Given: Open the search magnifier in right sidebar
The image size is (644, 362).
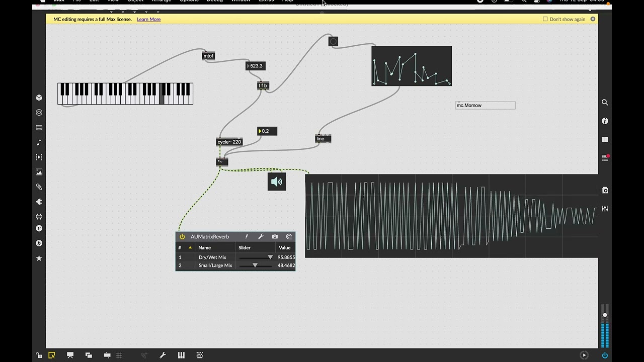Looking at the screenshot, I should (x=605, y=103).
